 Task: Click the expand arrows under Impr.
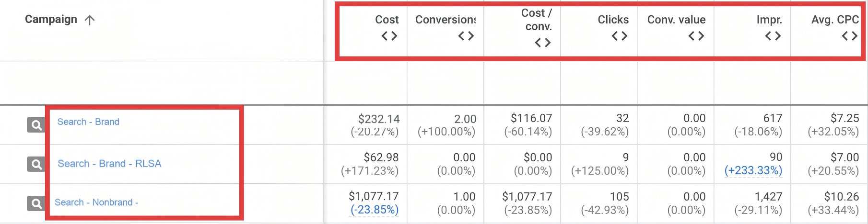(x=773, y=36)
